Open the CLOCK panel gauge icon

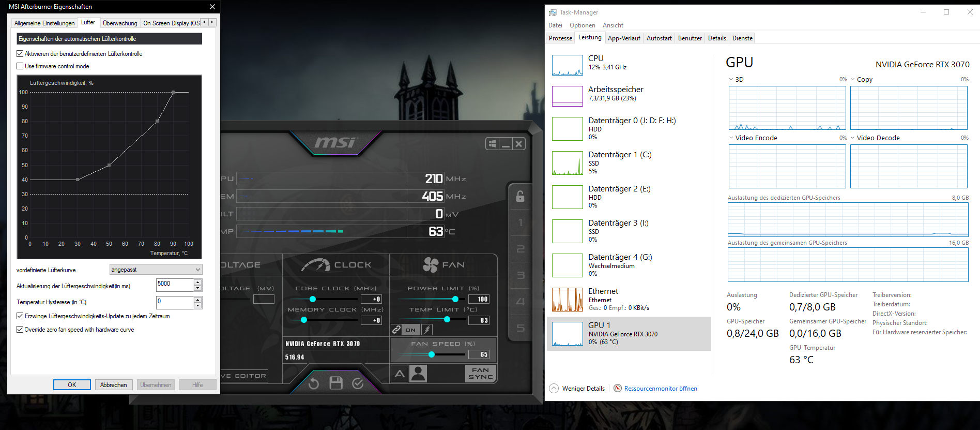[316, 264]
